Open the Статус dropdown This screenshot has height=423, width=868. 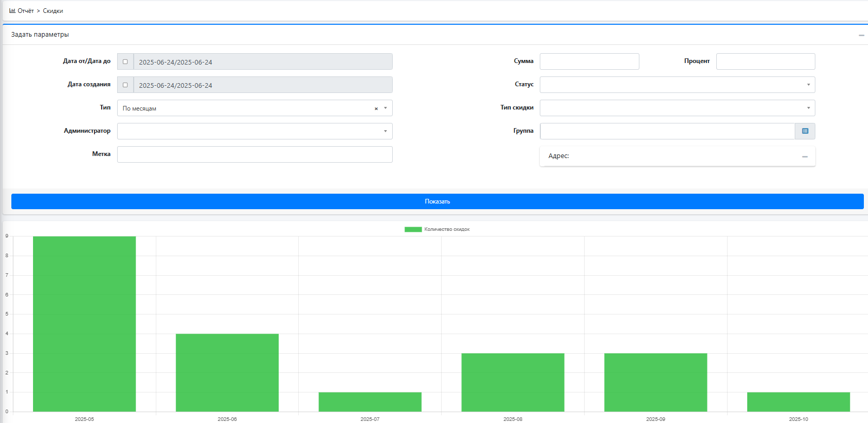[677, 85]
